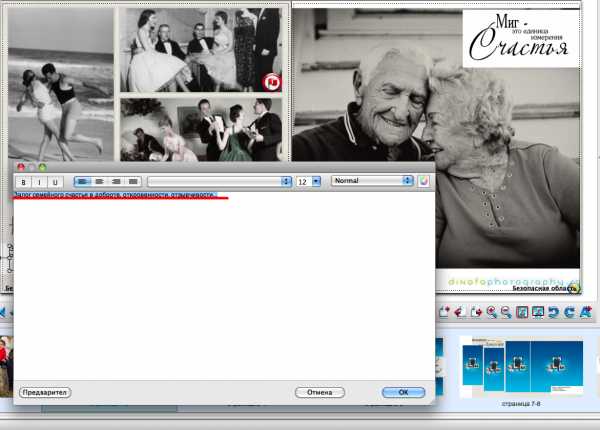Redo the last action
The width and height of the screenshot is (600, 430).
point(569,312)
